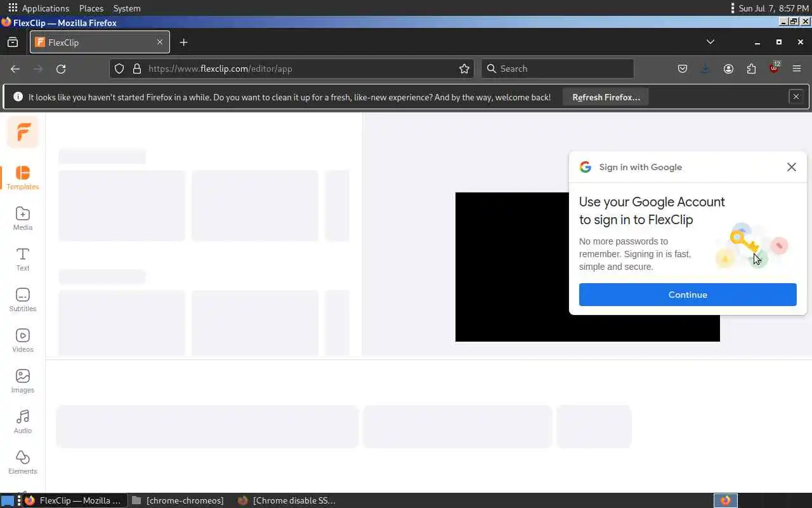Click the Refresh Firefox button
This screenshot has height=508, width=812.
click(x=606, y=97)
